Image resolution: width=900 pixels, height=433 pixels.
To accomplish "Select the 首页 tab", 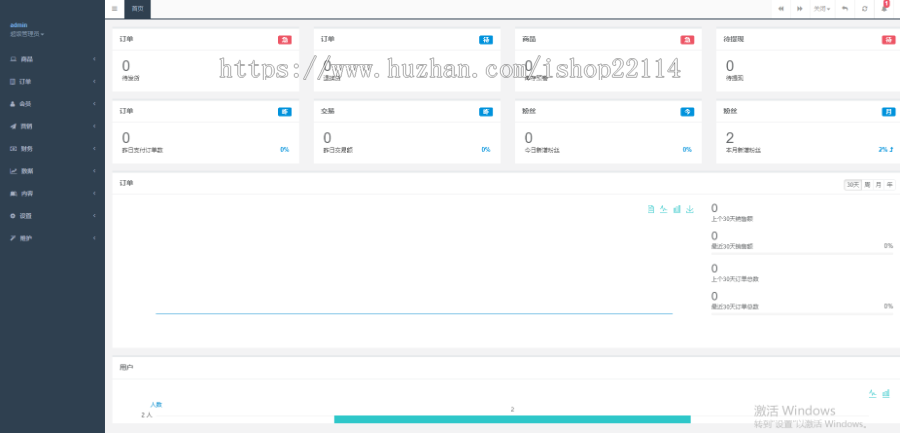I will pos(138,8).
